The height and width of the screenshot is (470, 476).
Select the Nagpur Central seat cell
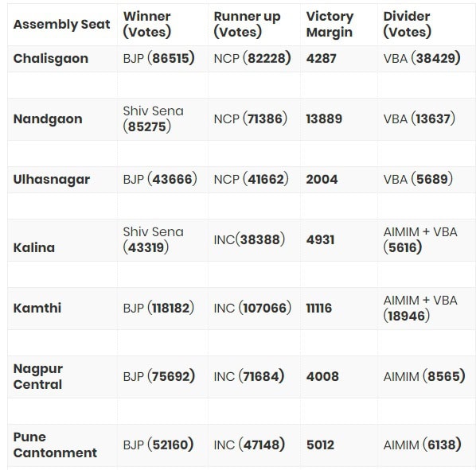[38, 377]
